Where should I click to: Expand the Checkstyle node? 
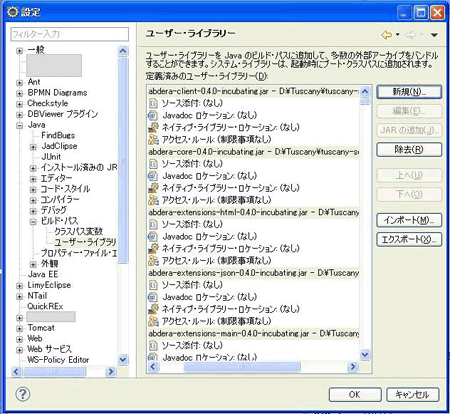pos(20,104)
